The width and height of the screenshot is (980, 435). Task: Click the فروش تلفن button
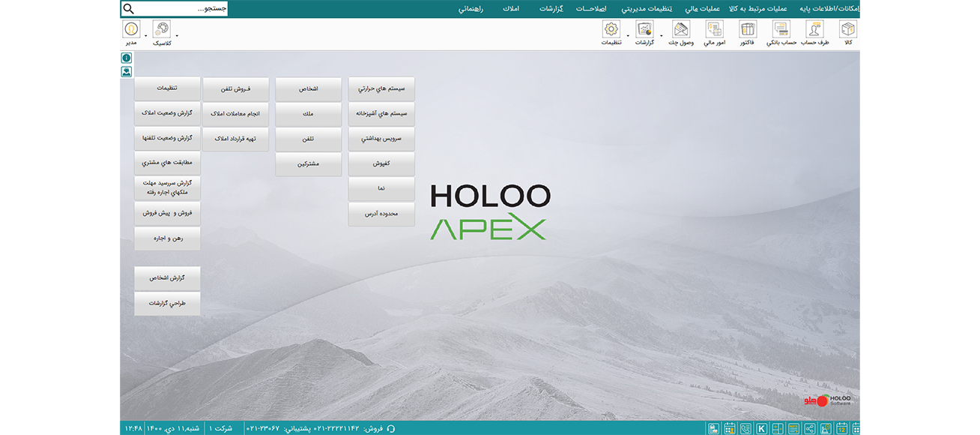click(x=235, y=88)
